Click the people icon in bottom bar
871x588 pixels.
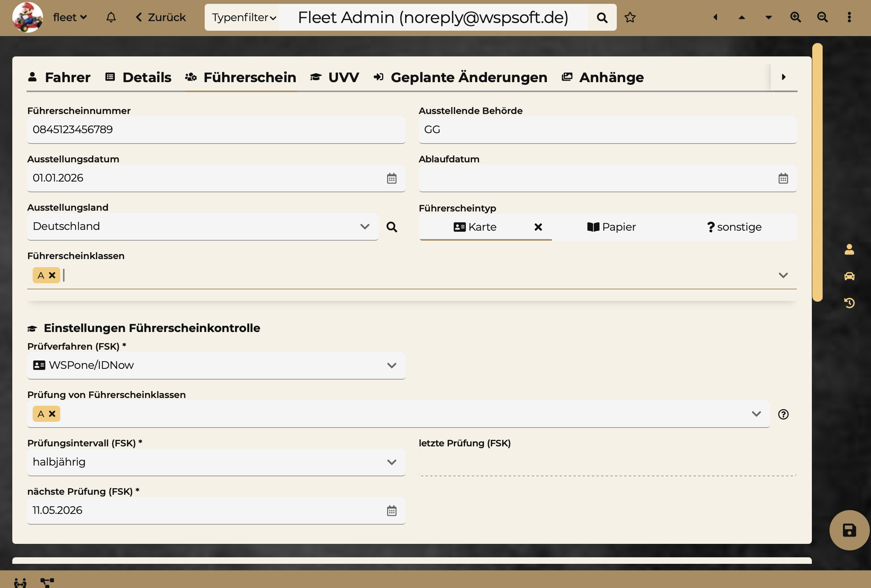(20, 583)
